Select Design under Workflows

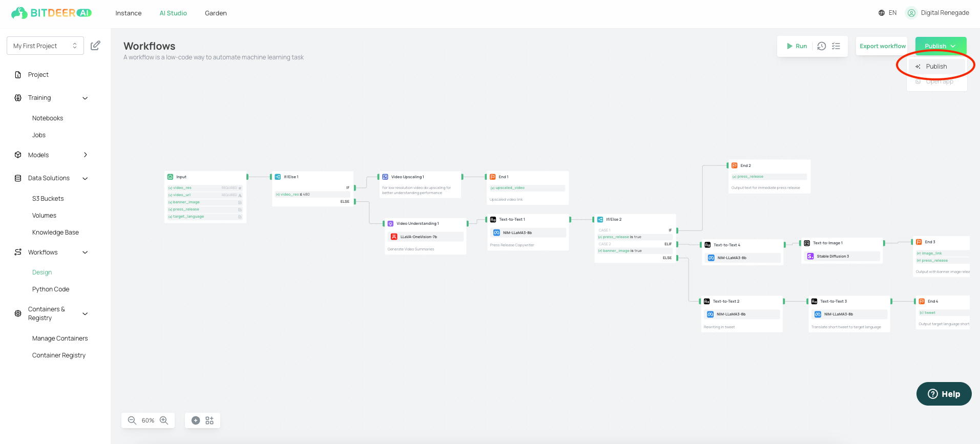tap(42, 272)
